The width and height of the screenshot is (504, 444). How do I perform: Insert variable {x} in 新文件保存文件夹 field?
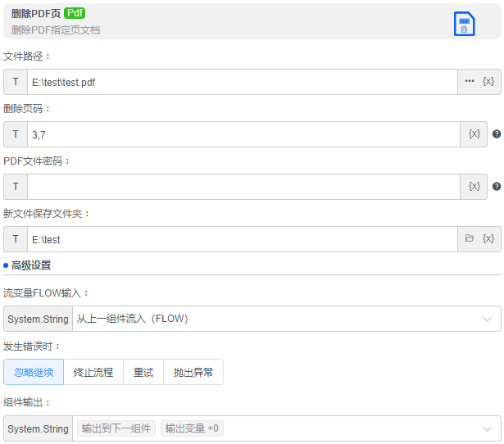tap(488, 238)
